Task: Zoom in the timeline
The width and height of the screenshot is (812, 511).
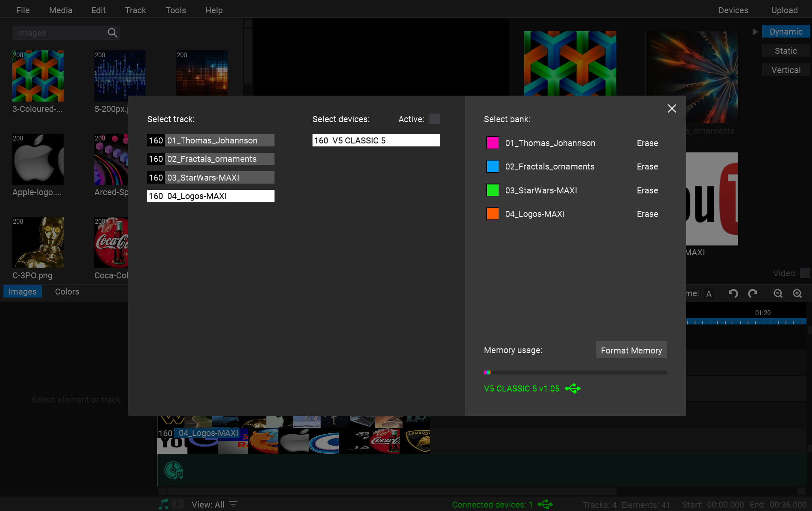Action: 797,293
